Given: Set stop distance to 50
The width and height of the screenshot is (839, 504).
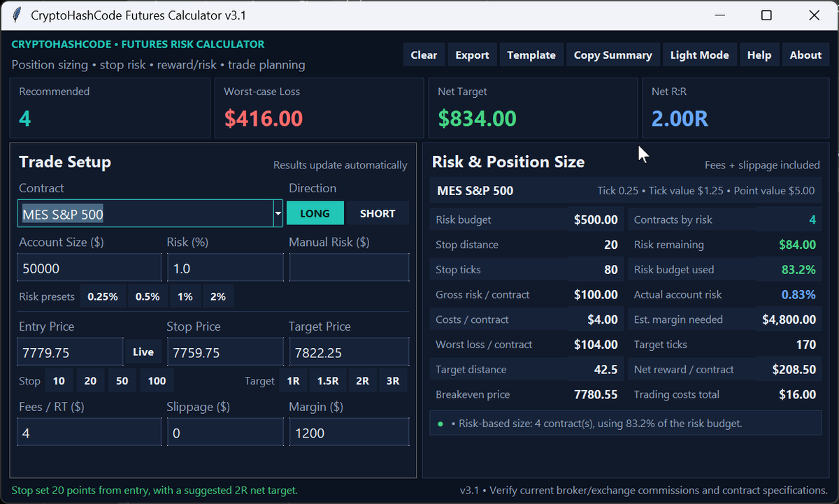Looking at the screenshot, I should (122, 381).
